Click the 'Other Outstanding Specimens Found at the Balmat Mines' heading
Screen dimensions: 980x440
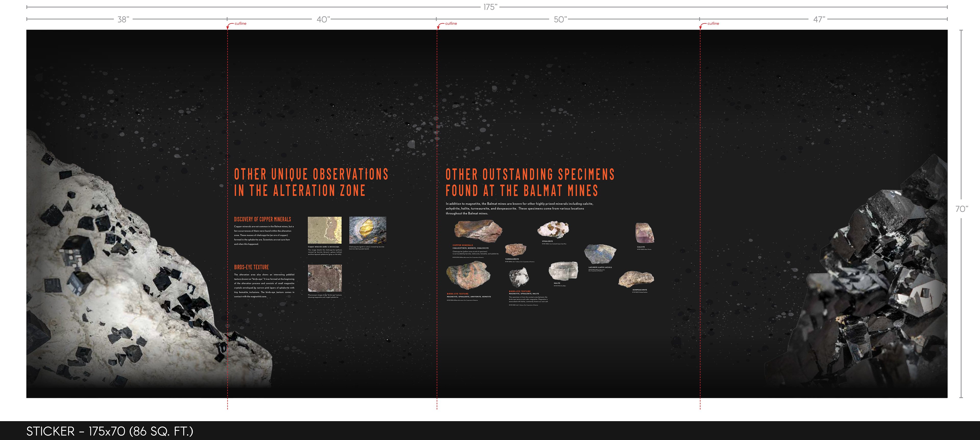pyautogui.click(x=530, y=182)
